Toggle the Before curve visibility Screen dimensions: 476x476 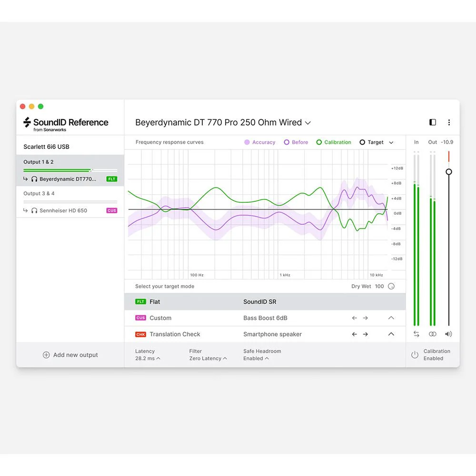296,142
